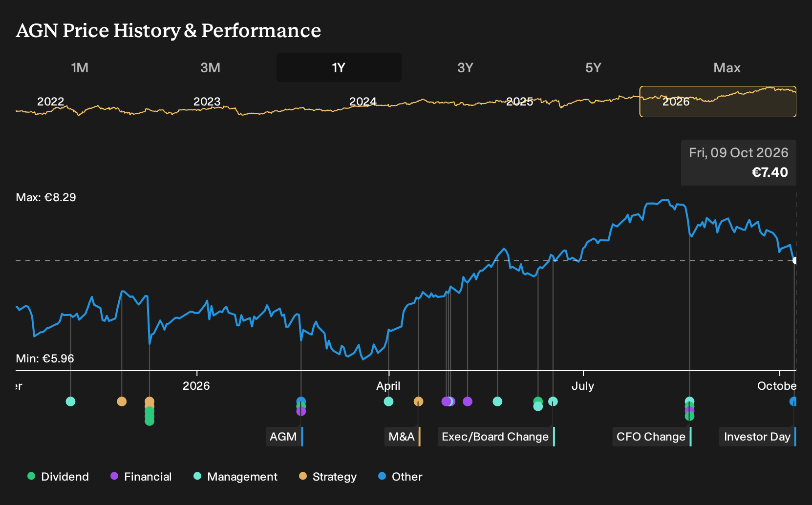Click the July axis label
Image resolution: width=812 pixels, height=505 pixels.
point(583,386)
